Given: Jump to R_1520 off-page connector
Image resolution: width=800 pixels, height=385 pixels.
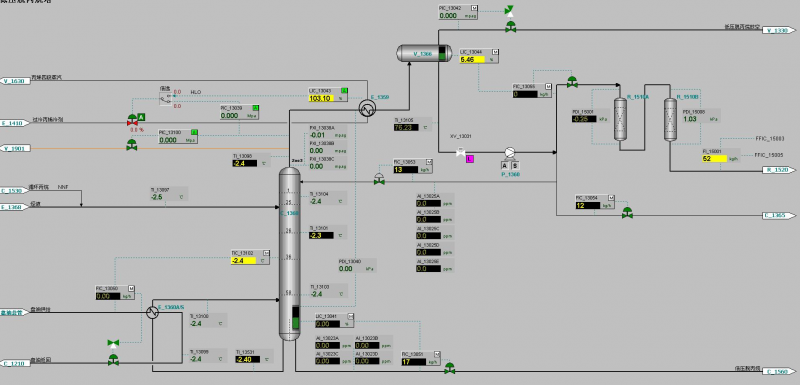Looking at the screenshot, I should click(x=779, y=169).
